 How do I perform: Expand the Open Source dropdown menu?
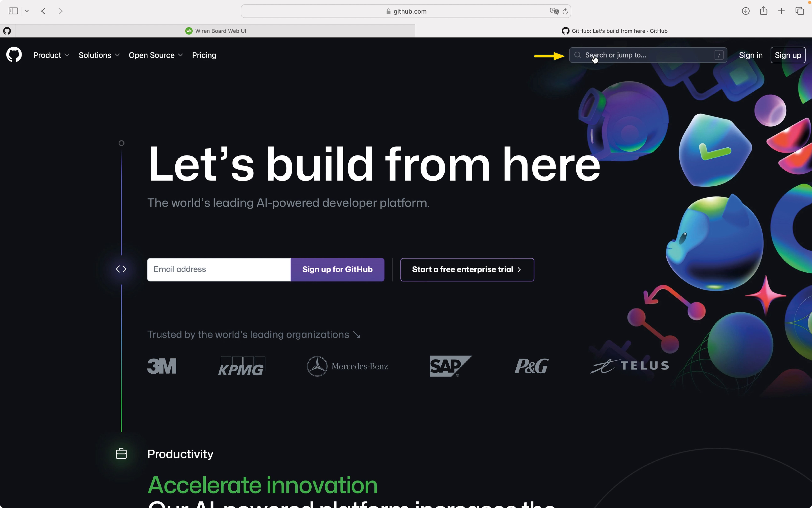click(156, 55)
